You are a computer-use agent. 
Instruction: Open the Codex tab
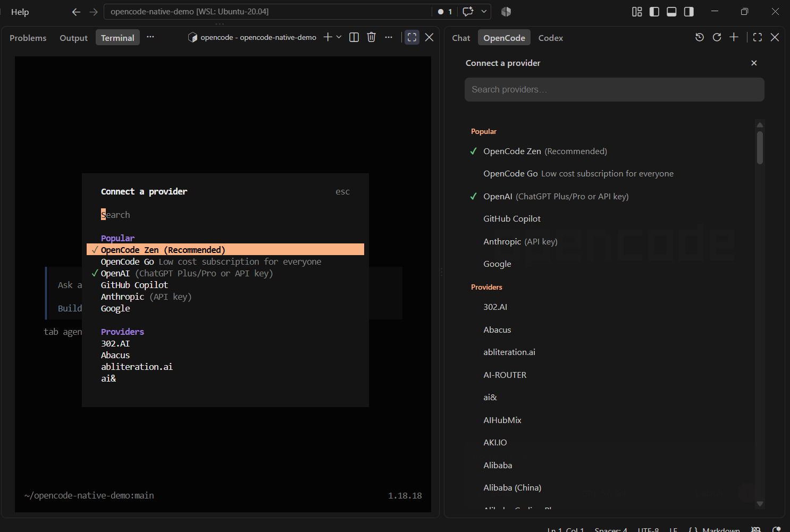pos(550,38)
